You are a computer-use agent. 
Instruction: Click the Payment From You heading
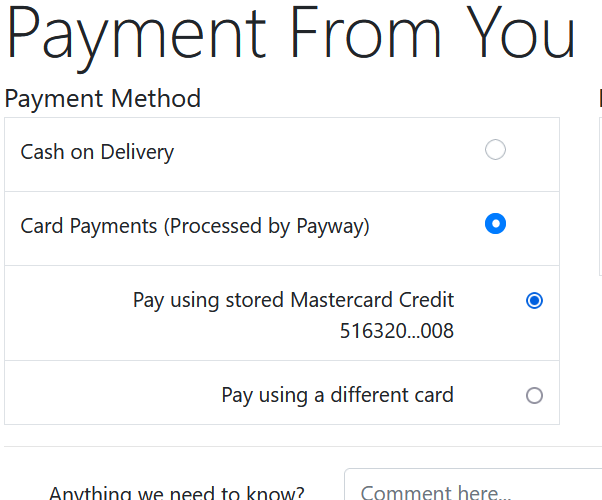(x=291, y=35)
